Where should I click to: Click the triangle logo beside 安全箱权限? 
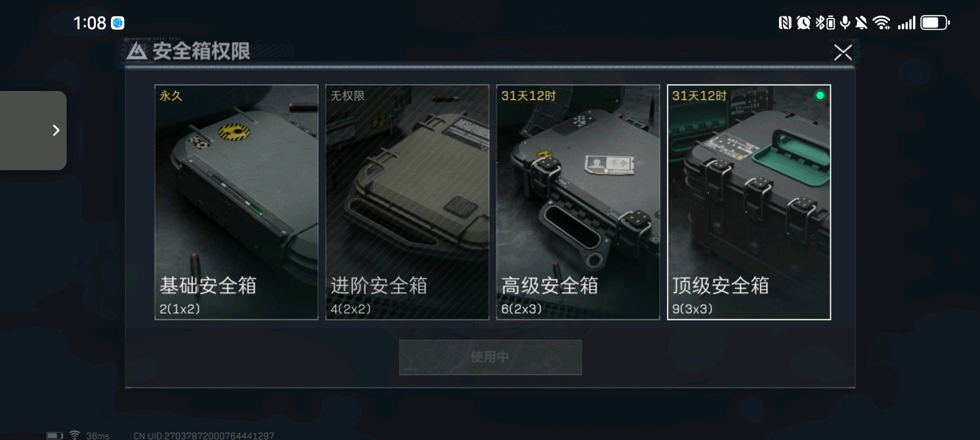pyautogui.click(x=137, y=52)
